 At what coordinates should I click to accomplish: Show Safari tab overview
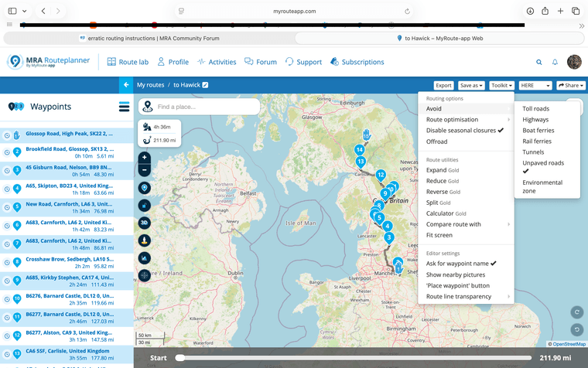pos(576,12)
